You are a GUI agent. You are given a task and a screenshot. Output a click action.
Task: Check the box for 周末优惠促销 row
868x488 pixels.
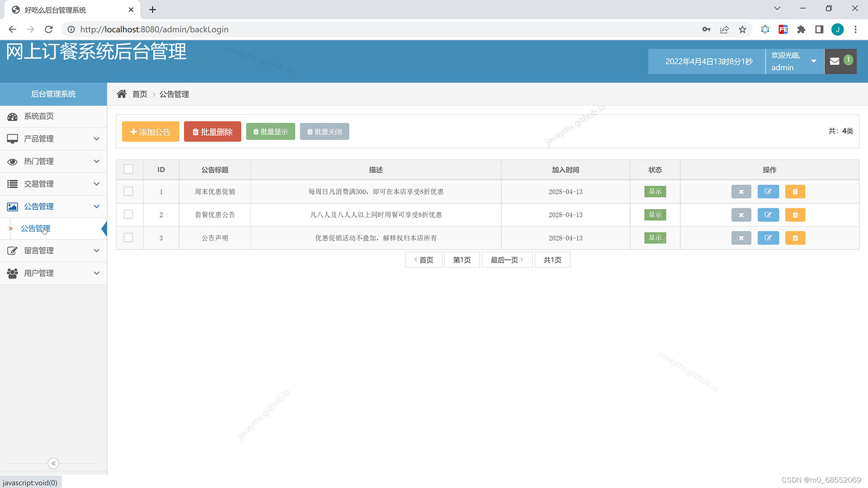point(128,191)
